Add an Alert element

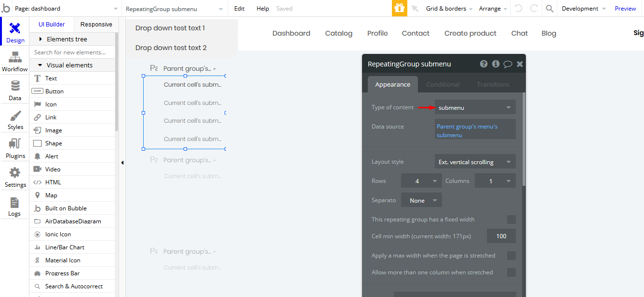click(72, 156)
